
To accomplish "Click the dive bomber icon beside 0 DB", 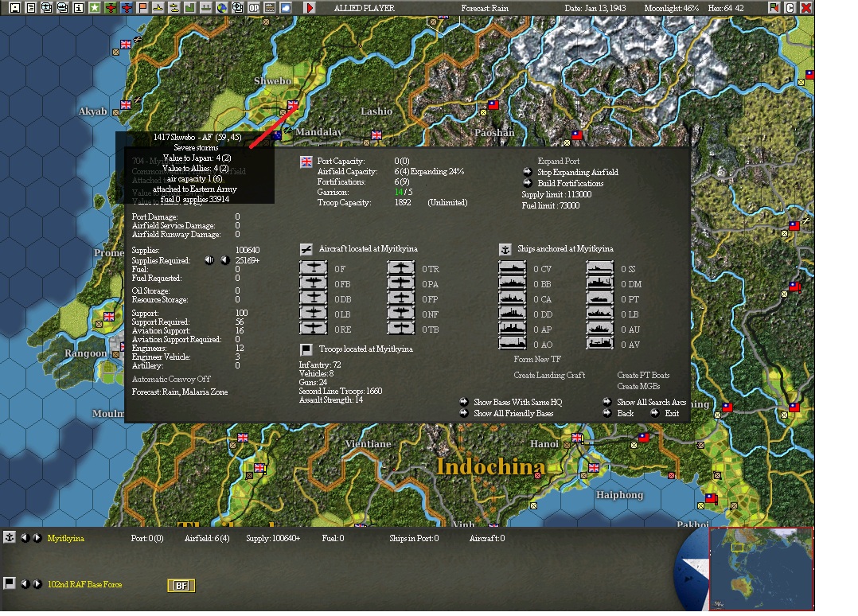I will (x=314, y=298).
